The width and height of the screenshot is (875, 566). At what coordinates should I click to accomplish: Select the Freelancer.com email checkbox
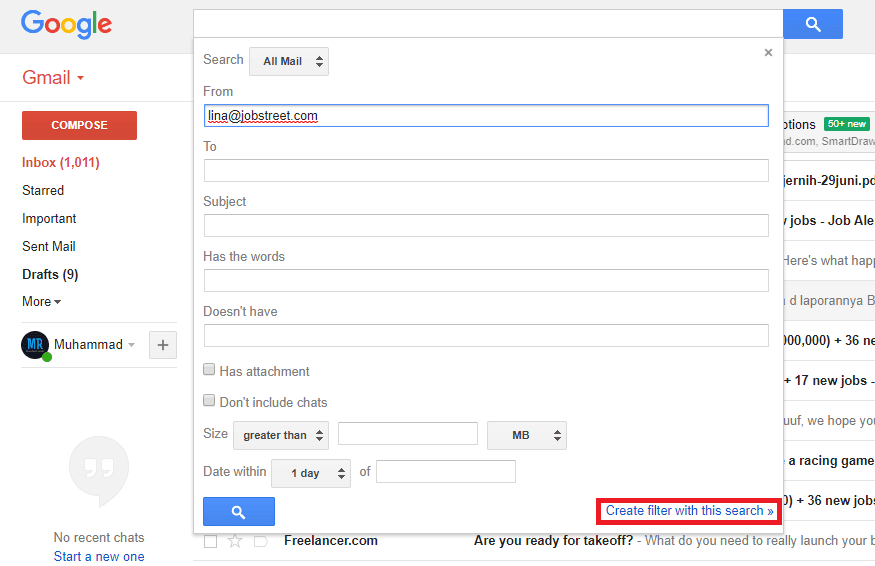[x=210, y=541]
